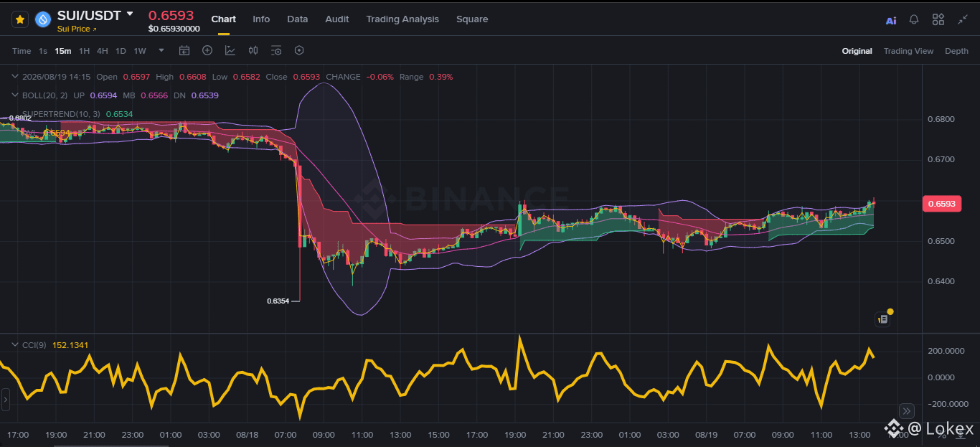
Task: Click the $0.65930000 USD price text
Action: [x=174, y=29]
